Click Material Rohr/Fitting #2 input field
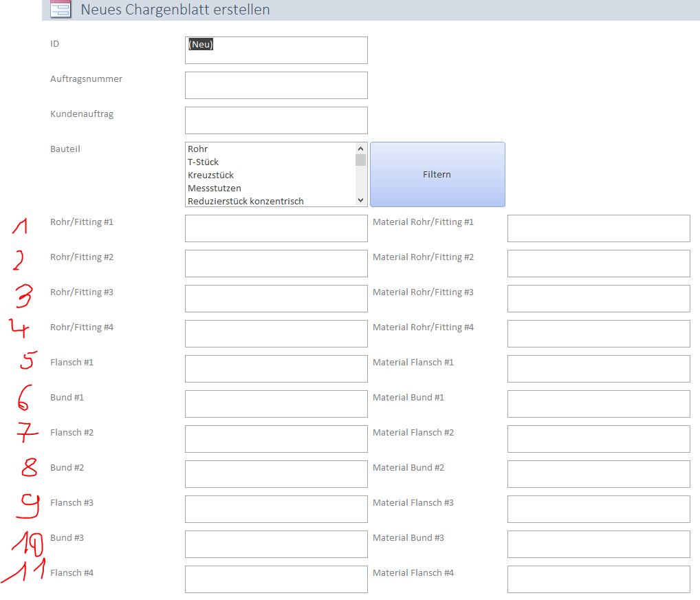Screen dimensions: 700x600 click(599, 264)
